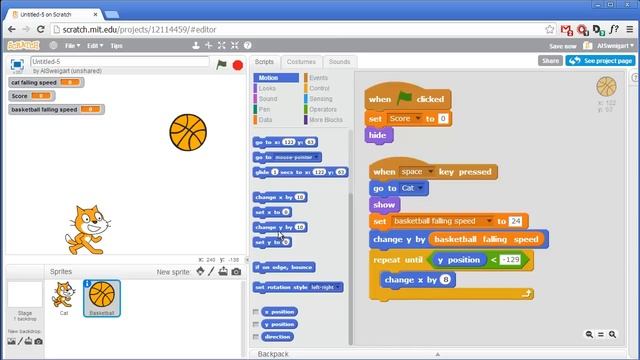Screen dimensions: 640x360
Task: Stop the project with red stop button
Action: pos(238,65)
